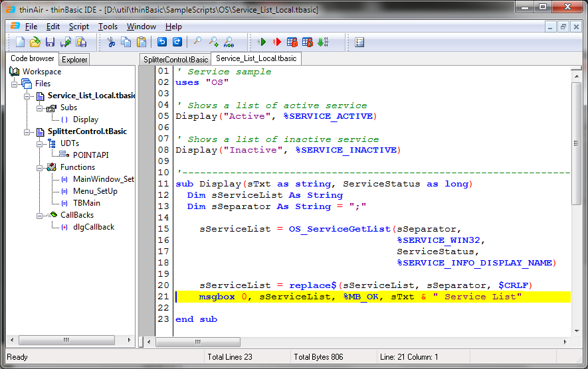Viewport: 588px width, 369px height.
Task: Click the Save As toolbar icon
Action: (x=66, y=42)
